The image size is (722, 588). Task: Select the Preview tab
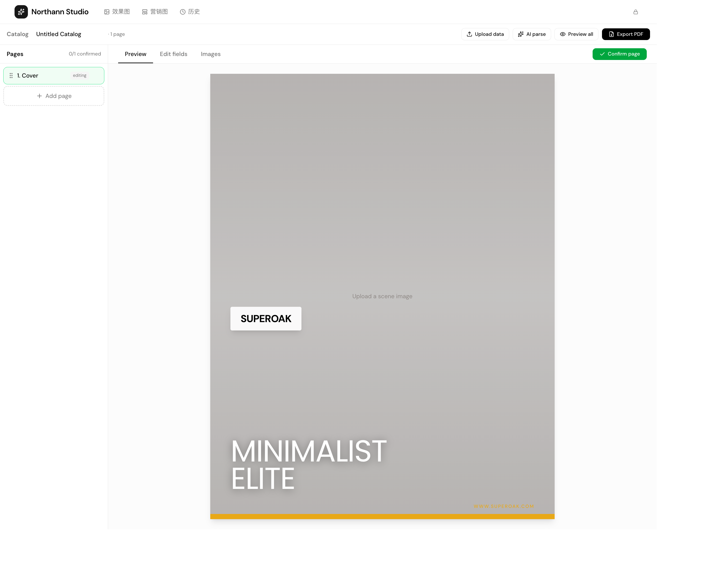135,54
